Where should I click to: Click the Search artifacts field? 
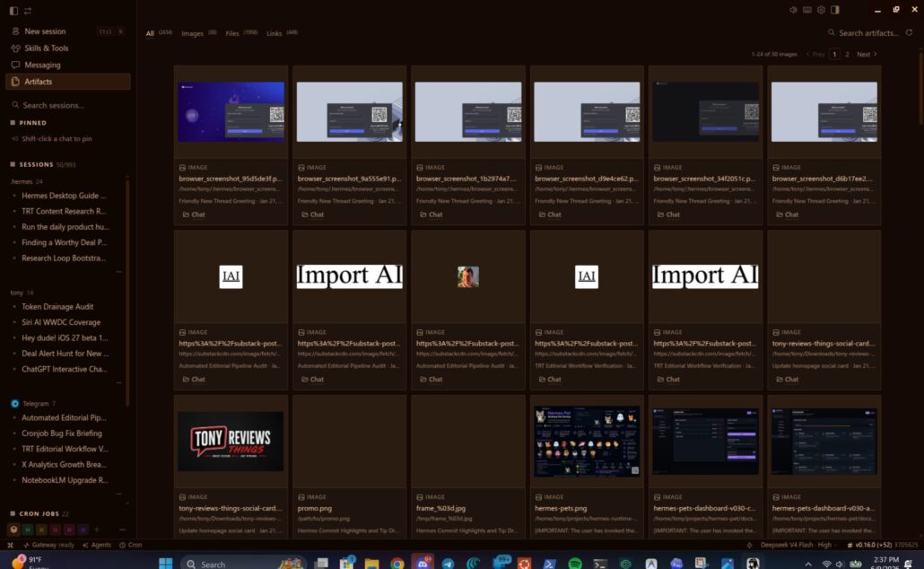864,33
